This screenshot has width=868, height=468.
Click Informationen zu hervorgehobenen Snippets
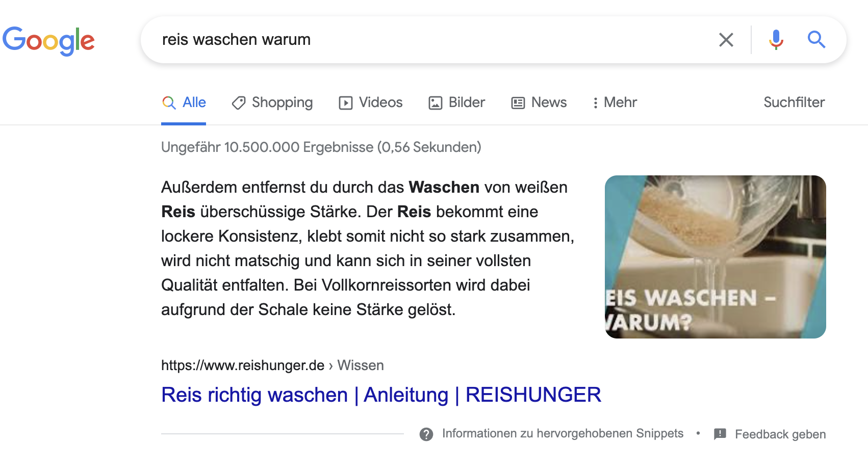(x=563, y=434)
